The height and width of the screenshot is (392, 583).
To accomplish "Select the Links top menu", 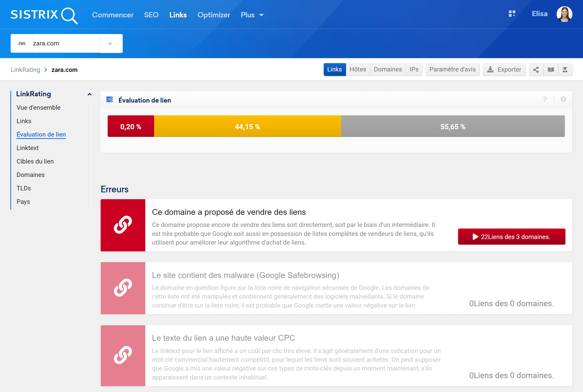I will [178, 15].
